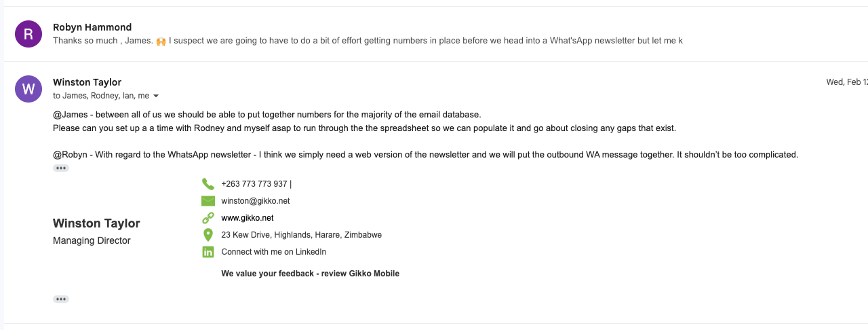868x330 pixels.
Task: Open the www.gikko.net link
Action: (x=248, y=218)
